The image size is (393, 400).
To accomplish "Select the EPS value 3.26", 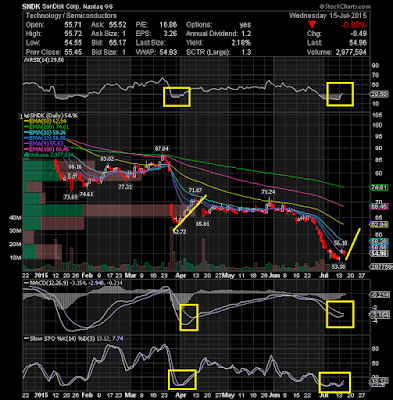I will (x=171, y=34).
